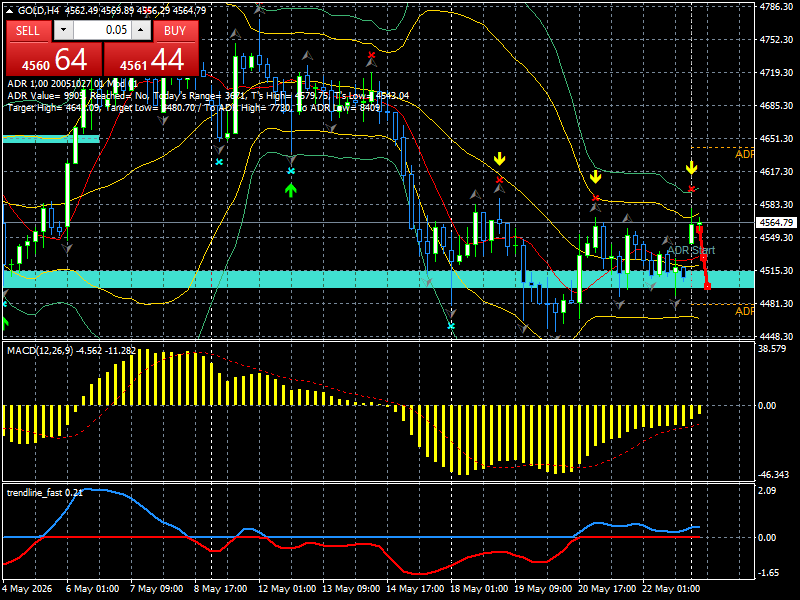Click the 4515.30 price axis label
The height and width of the screenshot is (600, 800).
(x=776, y=270)
